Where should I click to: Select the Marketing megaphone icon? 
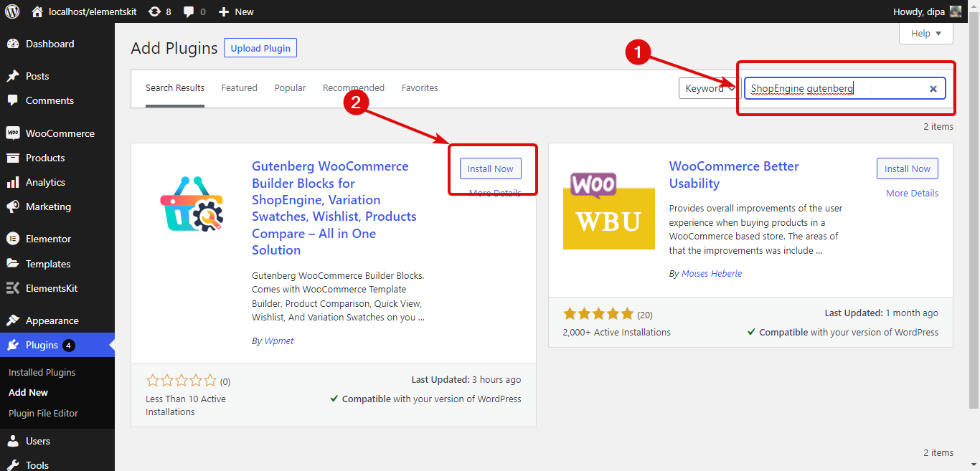click(14, 206)
